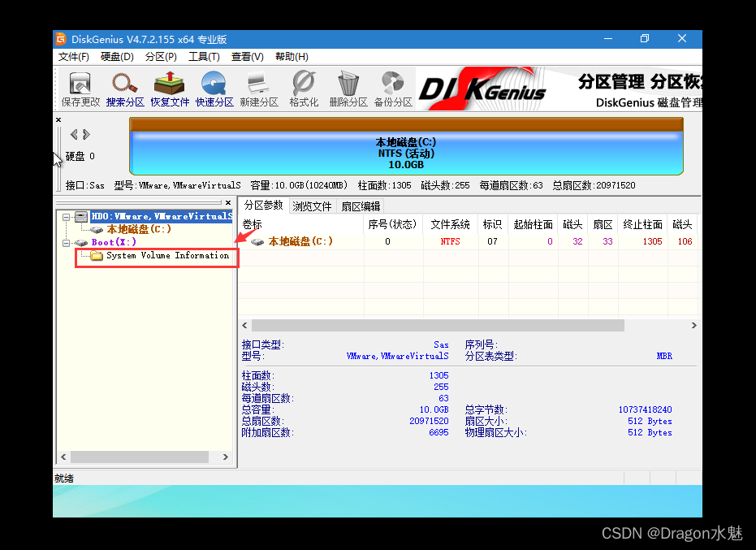Switch to the 浏览文件 tab

[313, 206]
